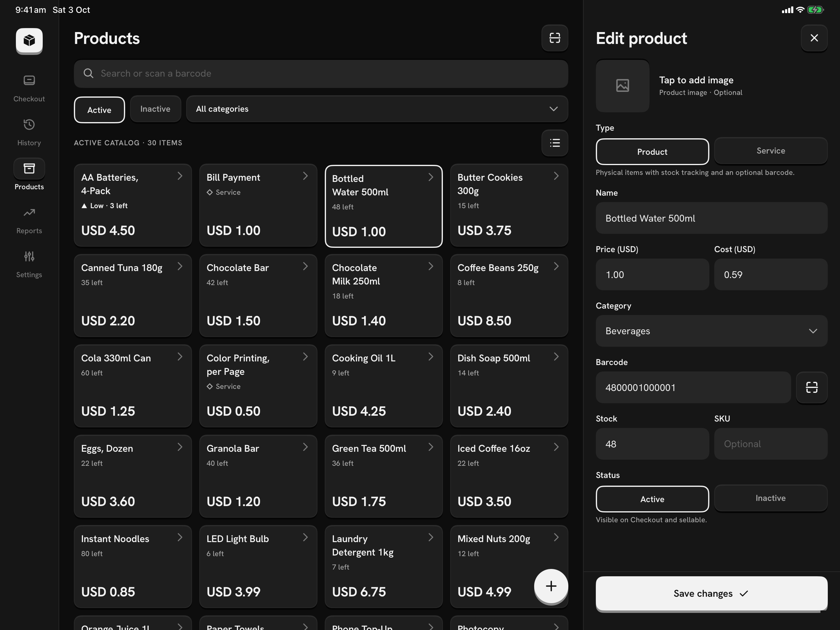Image resolution: width=840 pixels, height=630 pixels.
Task: Open the Products sidebar icon
Action: [x=29, y=168]
